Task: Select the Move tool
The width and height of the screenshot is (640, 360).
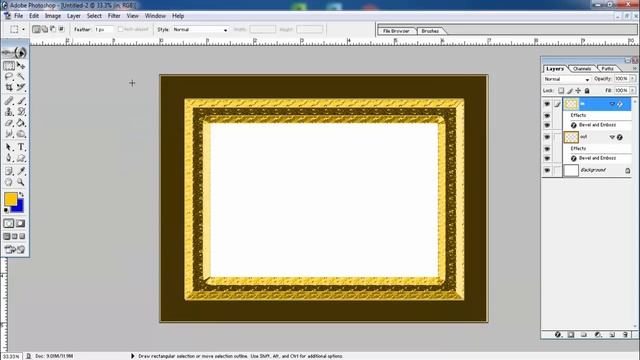Action: coord(21,65)
